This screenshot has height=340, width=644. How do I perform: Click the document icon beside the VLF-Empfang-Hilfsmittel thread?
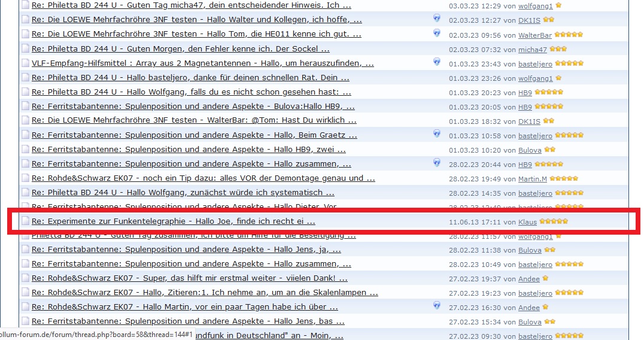click(x=25, y=63)
